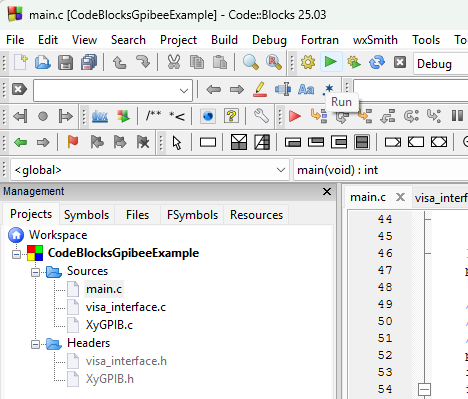Create a new file from toolbar
The image size is (468, 399).
(x=21, y=62)
